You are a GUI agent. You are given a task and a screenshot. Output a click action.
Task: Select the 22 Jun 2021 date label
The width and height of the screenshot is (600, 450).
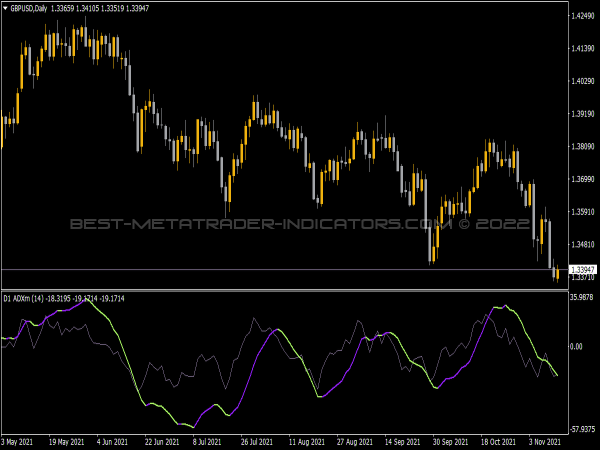click(x=162, y=442)
